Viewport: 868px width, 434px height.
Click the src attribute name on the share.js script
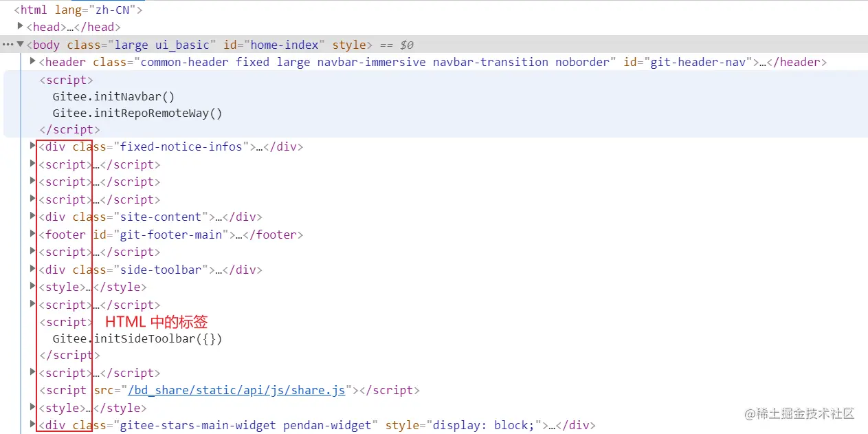104,391
